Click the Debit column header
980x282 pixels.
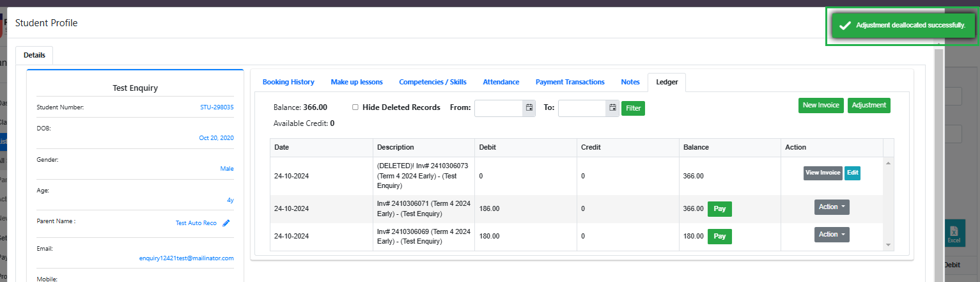click(525, 147)
